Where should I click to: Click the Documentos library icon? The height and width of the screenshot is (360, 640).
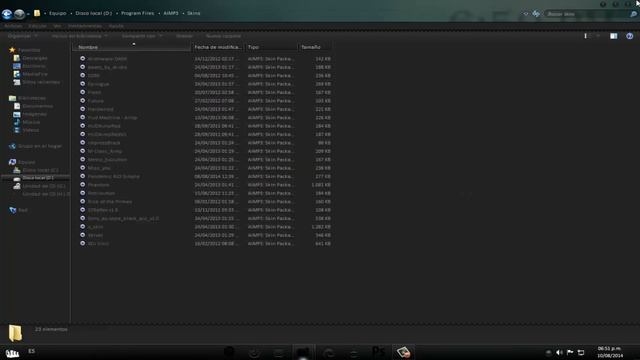pos(17,106)
